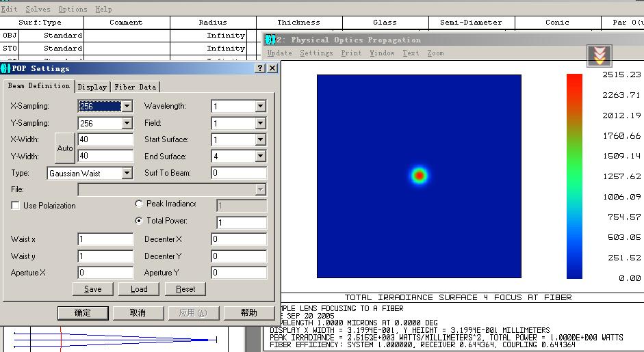The height and width of the screenshot is (352, 644).
Task: Open Zoom menu in POP window
Action: (435, 53)
